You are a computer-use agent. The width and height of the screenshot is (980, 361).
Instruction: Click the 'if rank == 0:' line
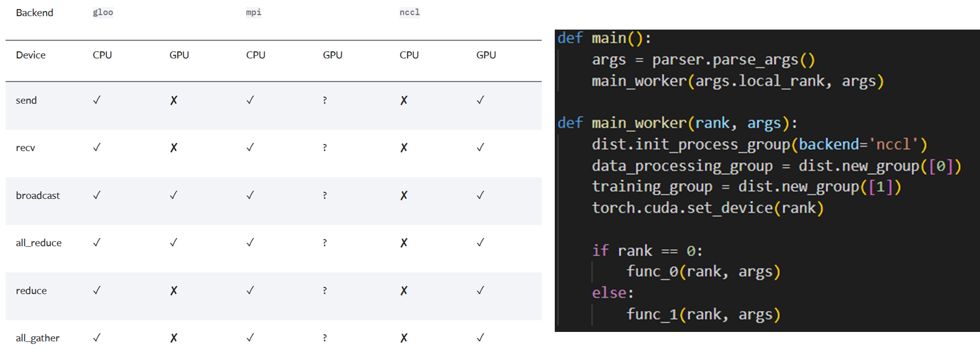click(647, 251)
